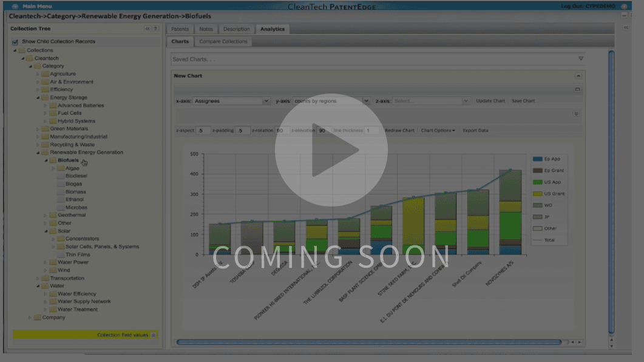
Task: Collapse the Renewable Energy Generation arrow
Action: tap(38, 152)
